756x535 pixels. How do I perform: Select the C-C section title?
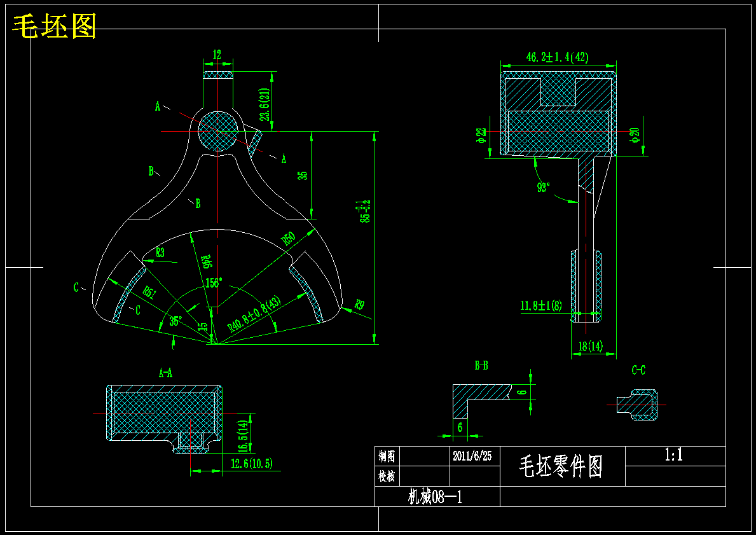tap(638, 370)
